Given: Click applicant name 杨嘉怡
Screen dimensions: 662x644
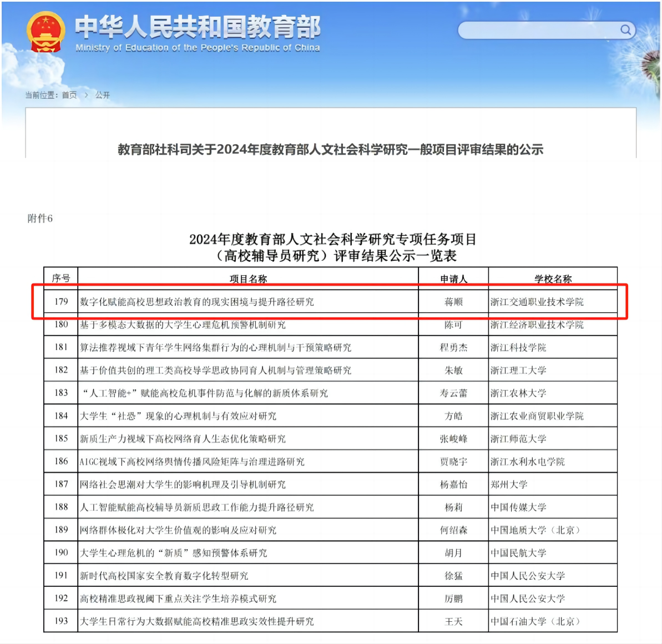Looking at the screenshot, I should click(x=453, y=484).
